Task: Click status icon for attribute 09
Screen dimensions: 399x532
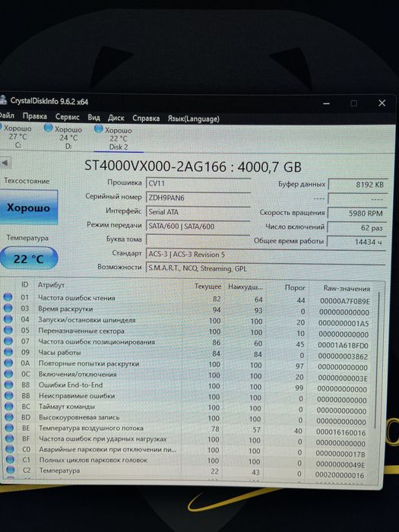Action: 8,352
